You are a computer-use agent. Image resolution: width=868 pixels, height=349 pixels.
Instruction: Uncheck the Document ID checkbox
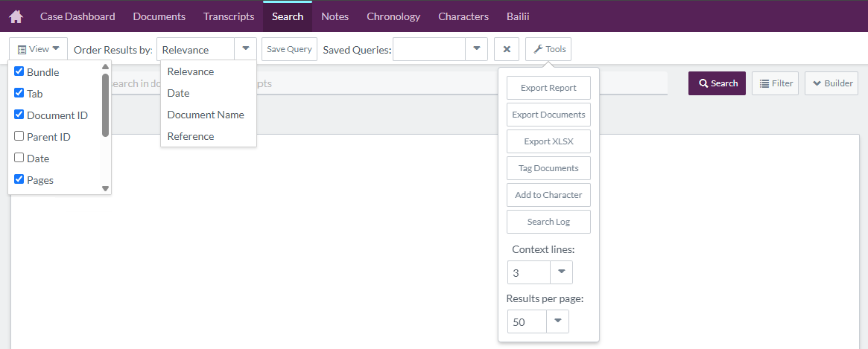19,115
